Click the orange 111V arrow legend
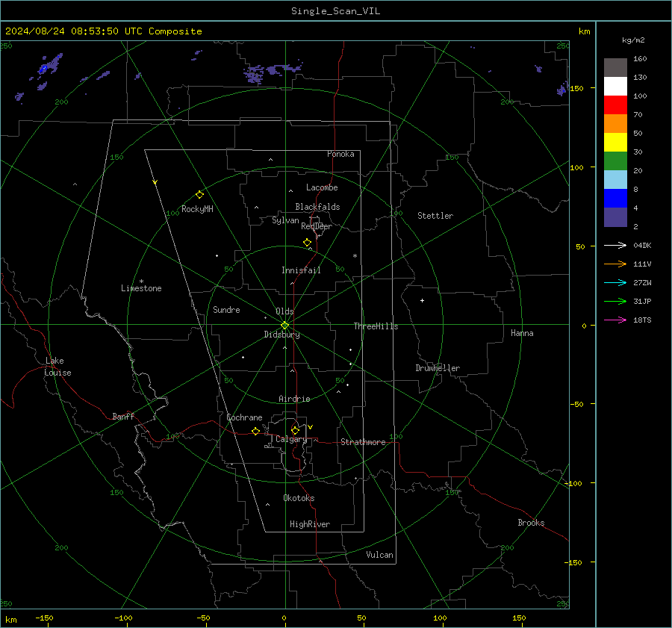The width and height of the screenshot is (672, 628). [x=615, y=264]
